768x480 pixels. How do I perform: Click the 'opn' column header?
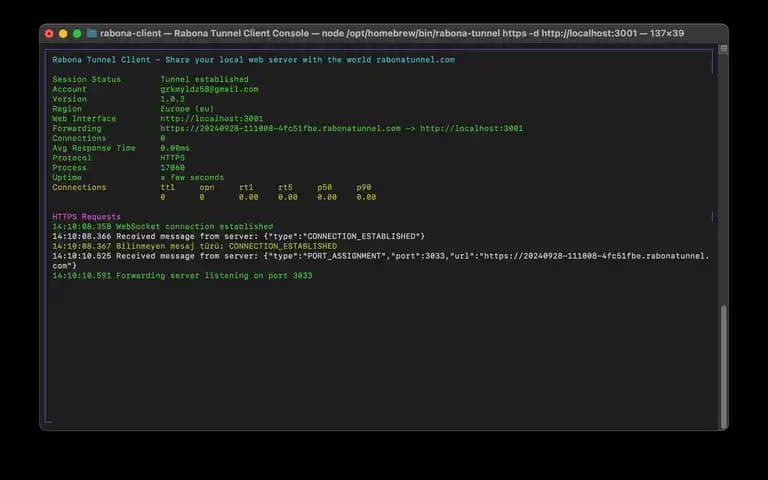pos(207,187)
